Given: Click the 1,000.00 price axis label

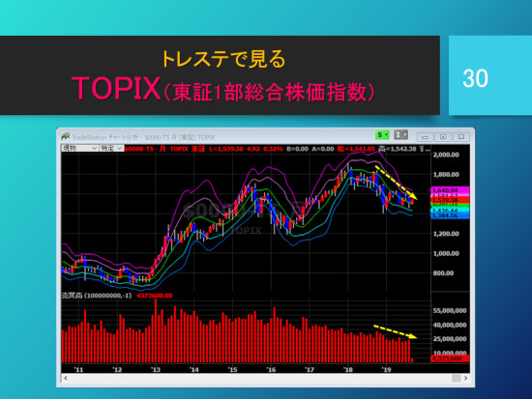Looking at the screenshot, I should pyautogui.click(x=446, y=253).
